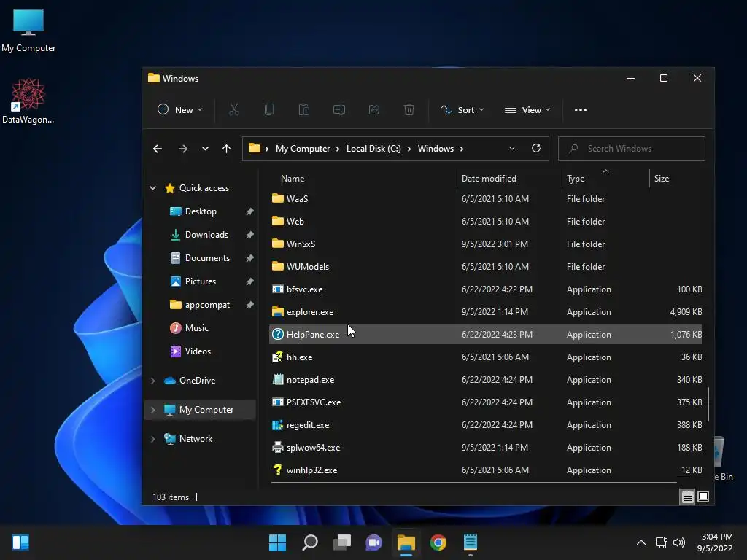The width and height of the screenshot is (747, 560).
Task: Select the My Computer desktop icon
Action: (x=28, y=31)
